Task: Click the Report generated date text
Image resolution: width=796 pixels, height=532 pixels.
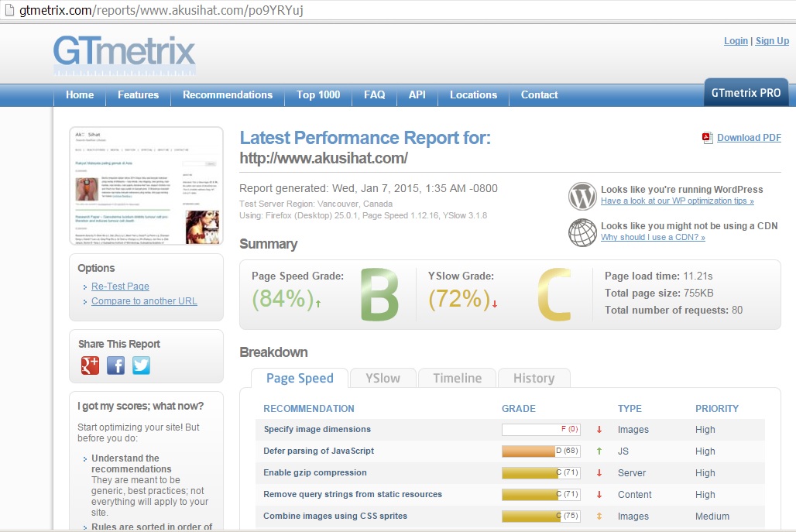Action: [x=369, y=188]
